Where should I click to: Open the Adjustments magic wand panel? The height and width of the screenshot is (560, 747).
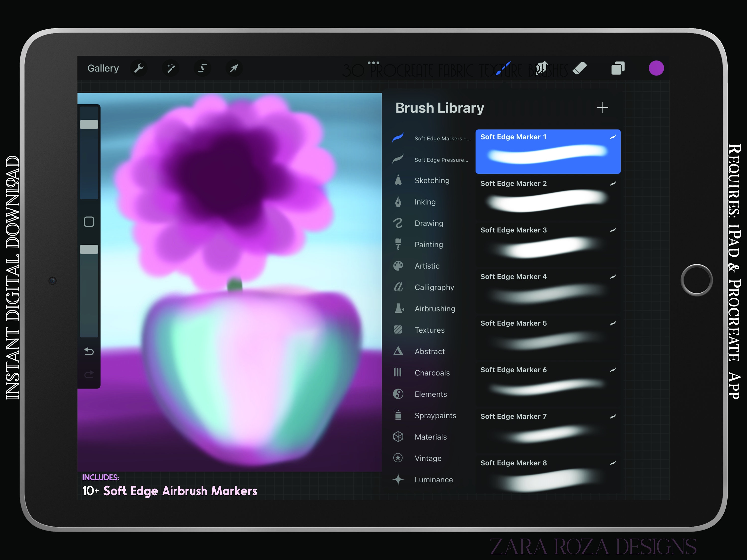[x=171, y=68]
